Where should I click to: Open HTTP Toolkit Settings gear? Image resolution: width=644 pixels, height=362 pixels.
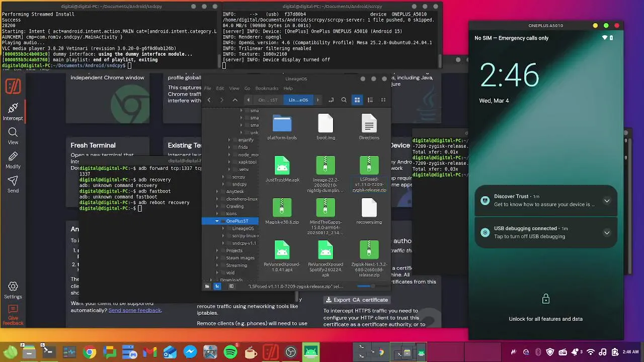point(13,290)
